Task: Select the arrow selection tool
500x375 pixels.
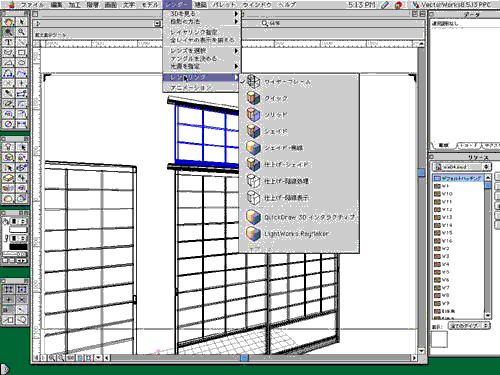Action: 21,22
